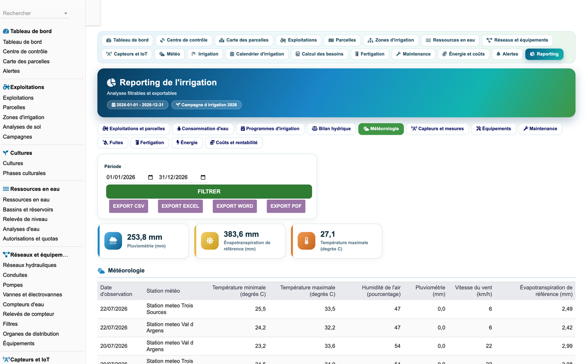Switch to Énergie report tab

tap(187, 143)
